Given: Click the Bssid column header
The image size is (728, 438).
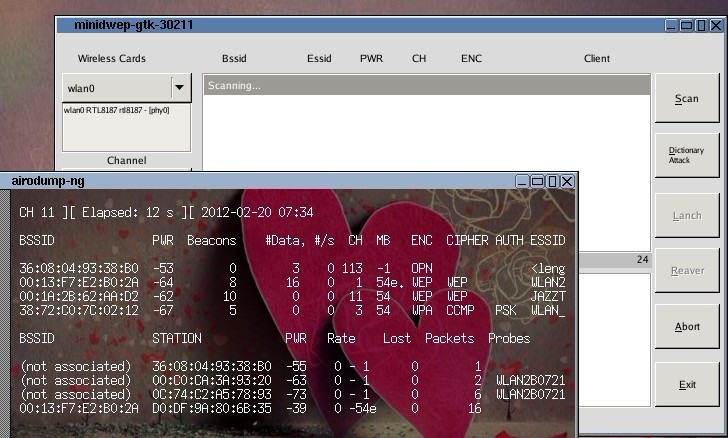Looking at the screenshot, I should click(x=237, y=59).
